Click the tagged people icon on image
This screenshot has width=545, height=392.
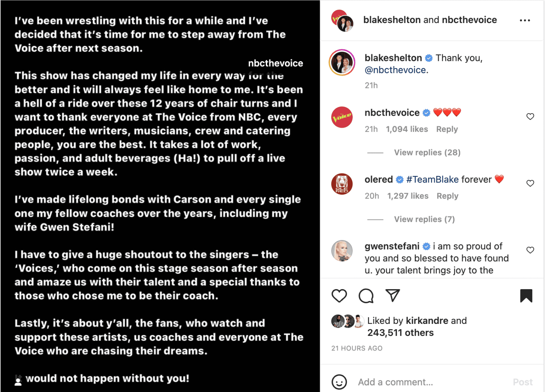(18, 381)
